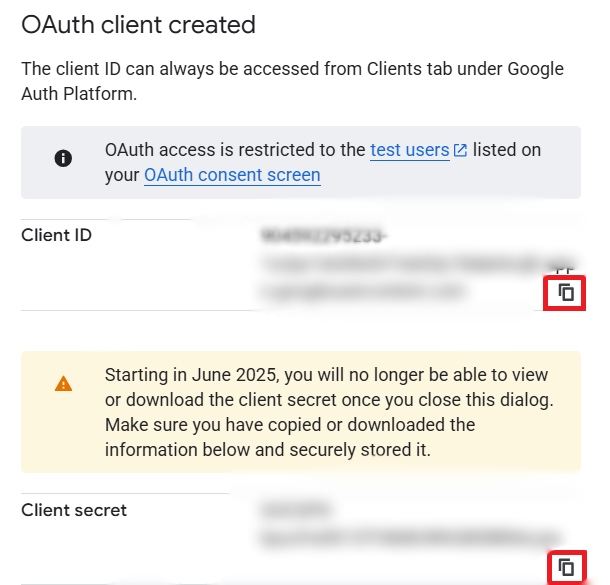The image size is (610, 585).
Task: Click the "client ID can always be accessed" description
Action: point(200,69)
